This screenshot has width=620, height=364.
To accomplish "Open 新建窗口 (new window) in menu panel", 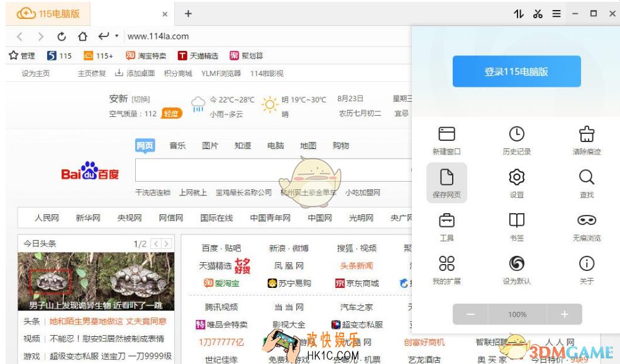I will click(446, 140).
